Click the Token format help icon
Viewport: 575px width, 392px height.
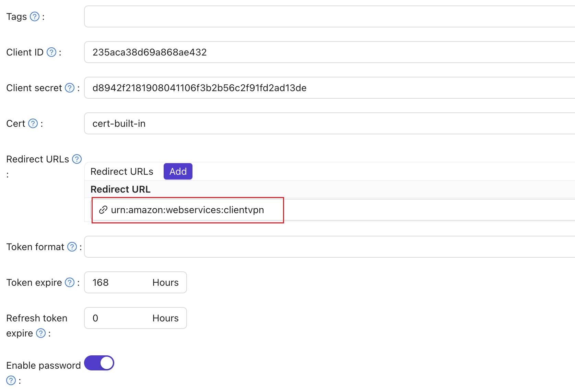(72, 247)
